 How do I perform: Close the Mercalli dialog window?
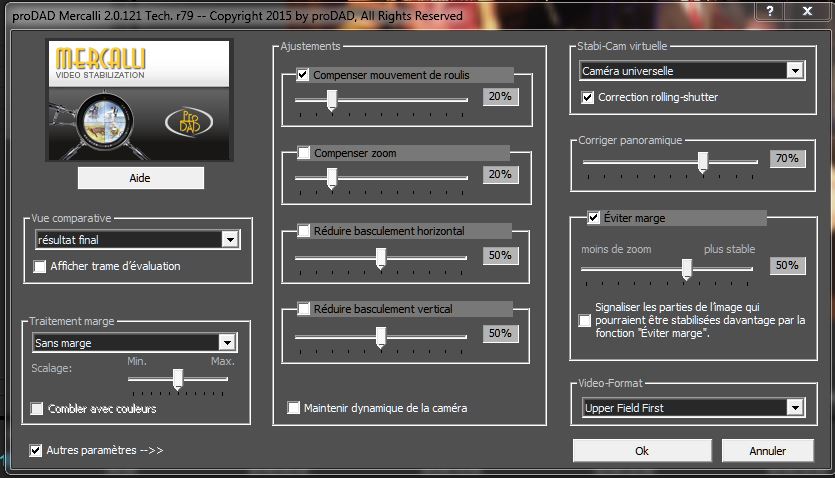coord(807,11)
